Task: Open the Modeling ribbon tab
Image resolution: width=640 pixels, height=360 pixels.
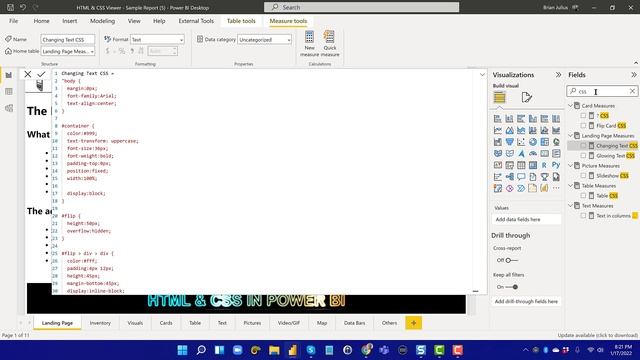Action: point(102,21)
